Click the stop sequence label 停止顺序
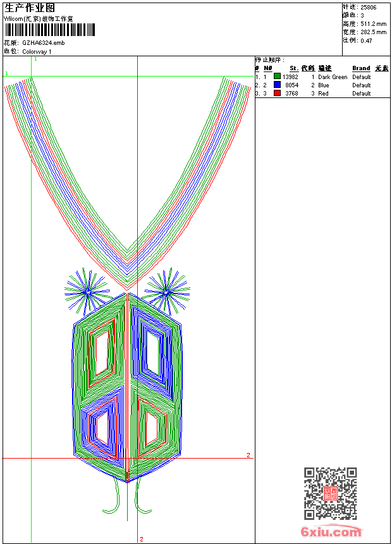 (270, 60)
